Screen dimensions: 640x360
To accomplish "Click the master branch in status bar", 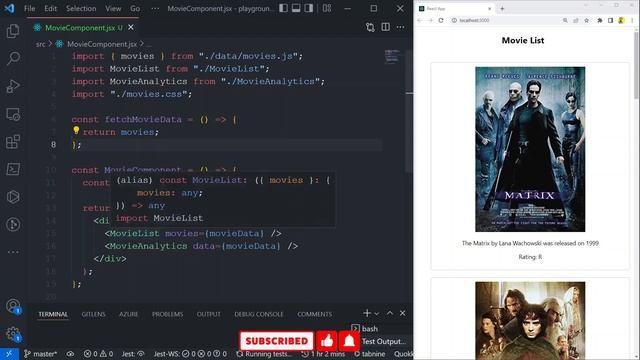I will [40, 354].
